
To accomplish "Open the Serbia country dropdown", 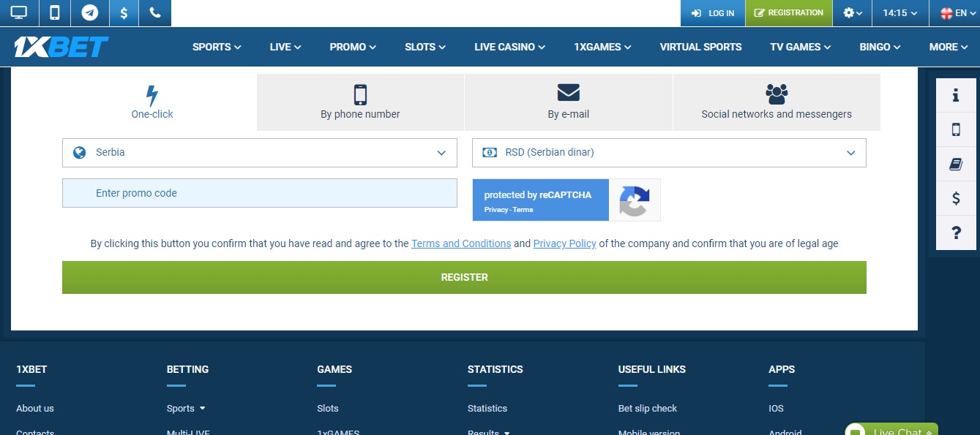I will click(x=260, y=153).
